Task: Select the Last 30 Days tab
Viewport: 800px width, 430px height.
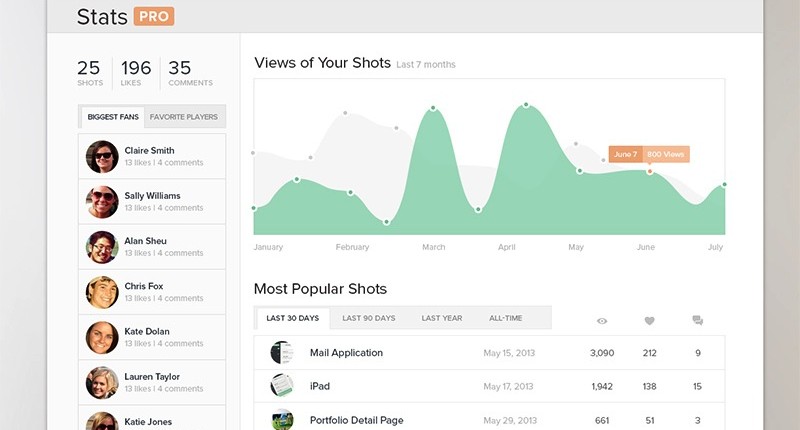Action: (x=293, y=318)
